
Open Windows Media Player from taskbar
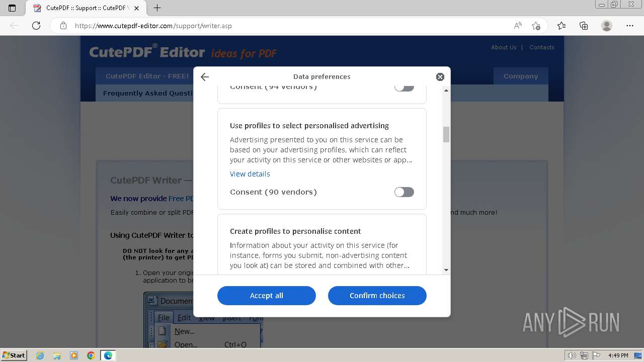74,355
